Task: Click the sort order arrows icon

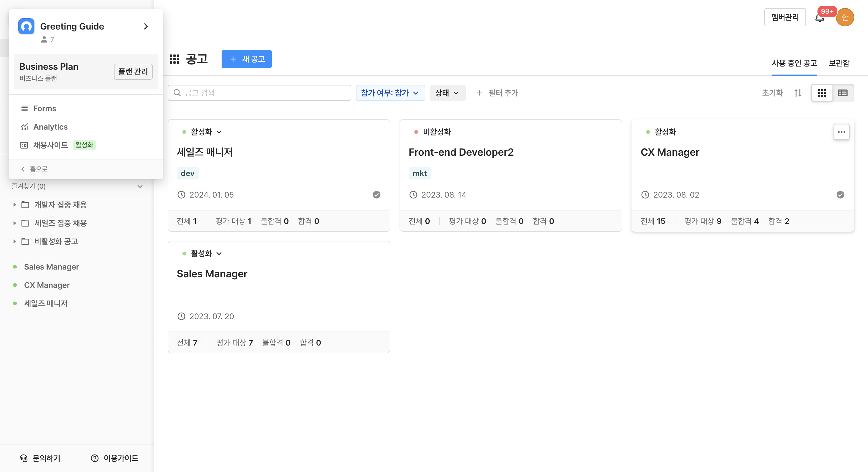Action: (798, 93)
